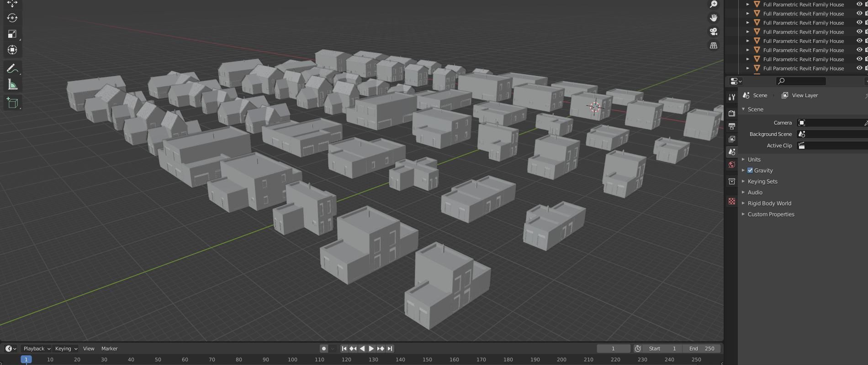
Task: Click frame 100 on the timeline ruler
Action: 292,360
